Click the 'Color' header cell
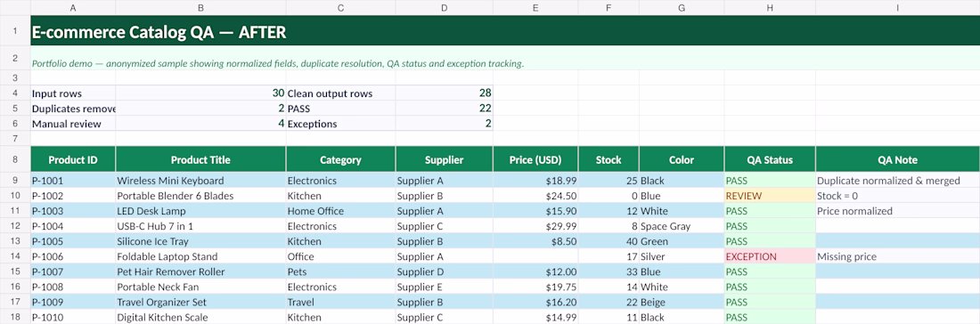Screen dimensions: 980x324 [x=682, y=160]
